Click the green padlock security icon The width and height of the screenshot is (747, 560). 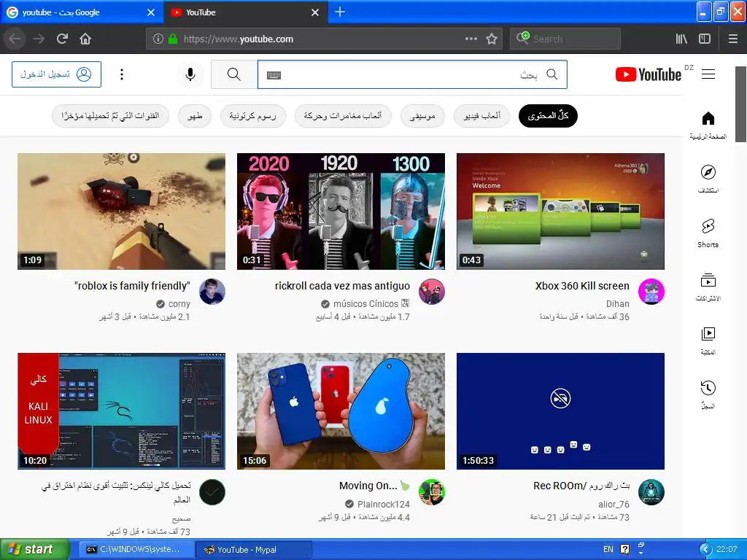point(173,39)
